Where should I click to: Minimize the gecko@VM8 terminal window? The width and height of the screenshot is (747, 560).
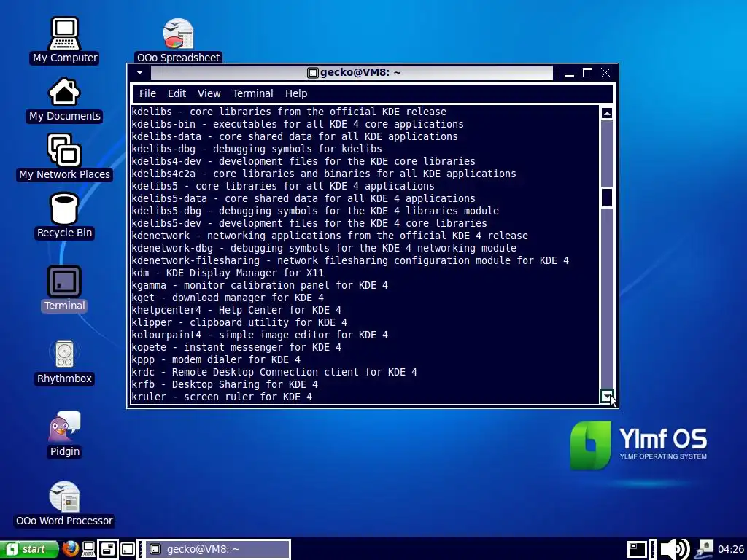point(569,73)
